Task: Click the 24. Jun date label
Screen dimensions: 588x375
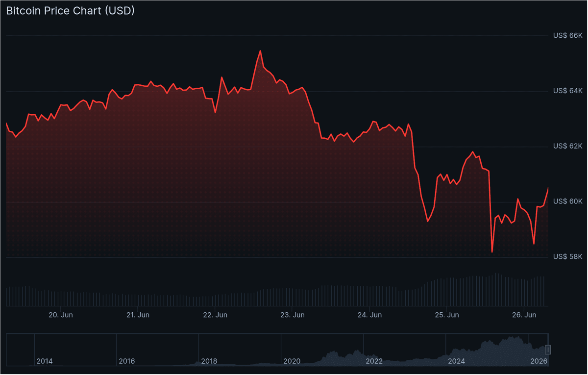Action: (370, 315)
